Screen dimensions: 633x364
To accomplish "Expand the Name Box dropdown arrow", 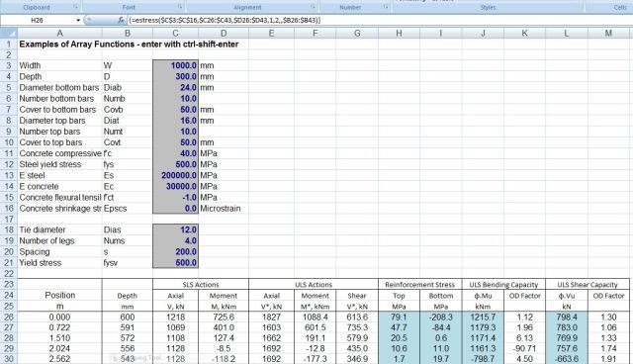I will 78,20.
